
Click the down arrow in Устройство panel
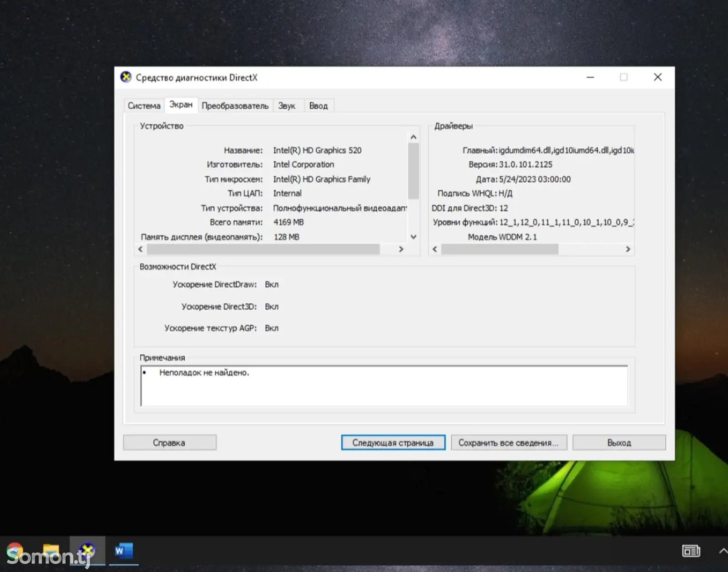(x=413, y=237)
